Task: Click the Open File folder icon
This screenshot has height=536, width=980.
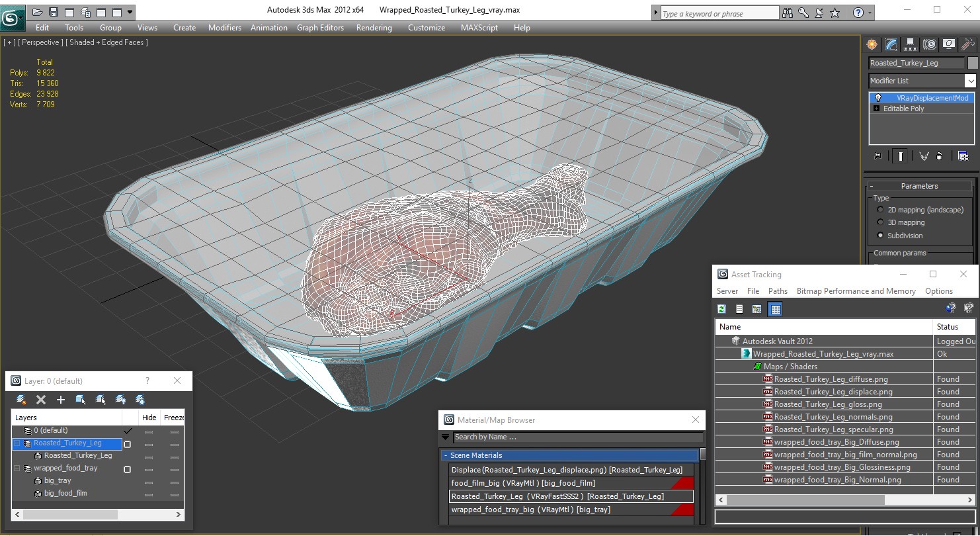Action: pyautogui.click(x=38, y=12)
